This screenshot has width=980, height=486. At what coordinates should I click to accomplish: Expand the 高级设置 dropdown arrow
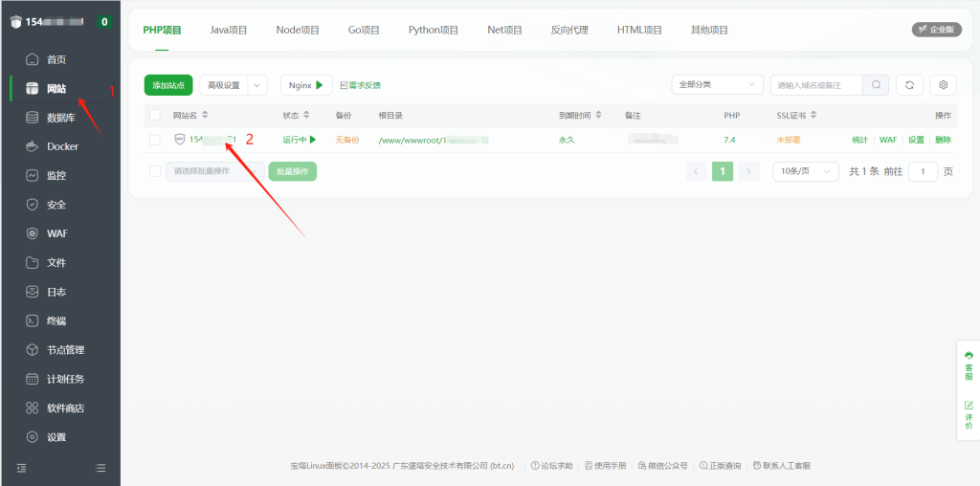257,85
